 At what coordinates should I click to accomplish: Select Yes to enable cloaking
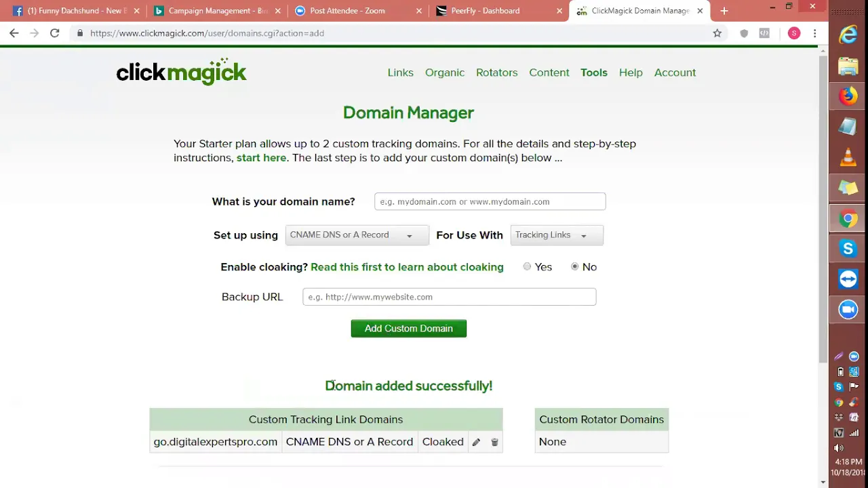click(x=527, y=267)
